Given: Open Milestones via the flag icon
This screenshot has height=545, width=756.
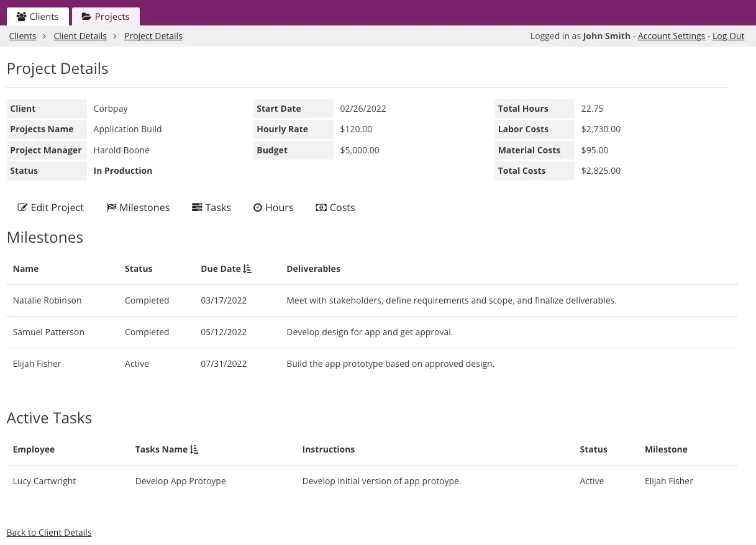Looking at the screenshot, I should click(112, 207).
